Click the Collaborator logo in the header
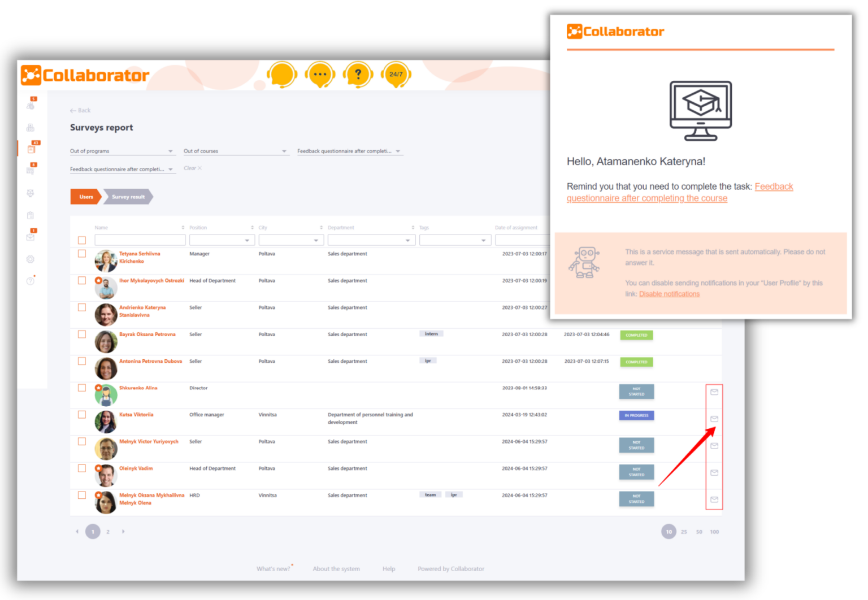 coord(85,74)
